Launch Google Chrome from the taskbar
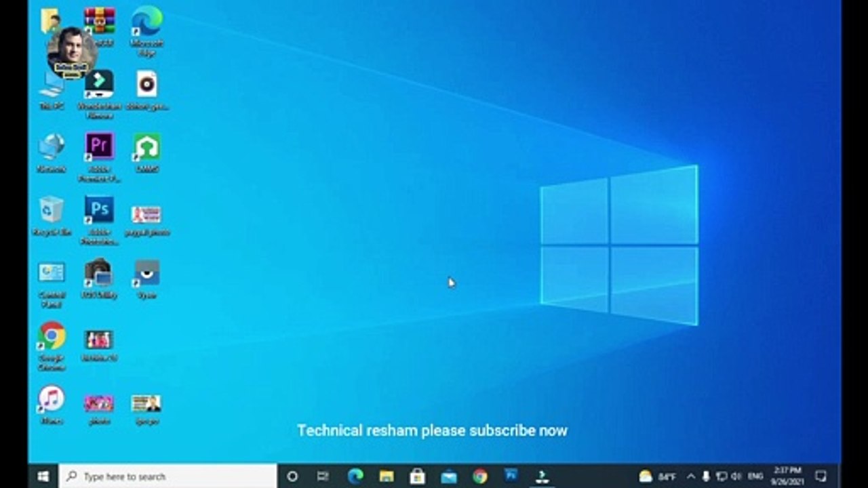Image resolution: width=868 pixels, height=488 pixels. click(x=480, y=476)
